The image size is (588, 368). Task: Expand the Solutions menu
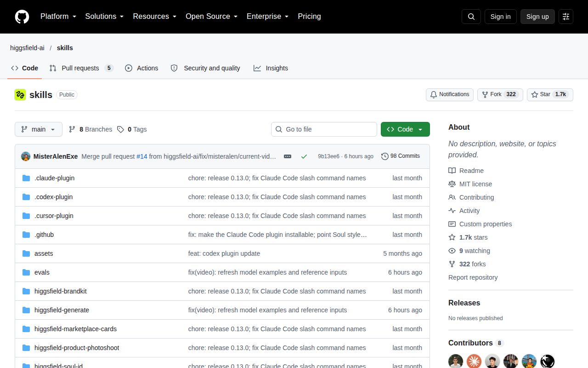(105, 17)
